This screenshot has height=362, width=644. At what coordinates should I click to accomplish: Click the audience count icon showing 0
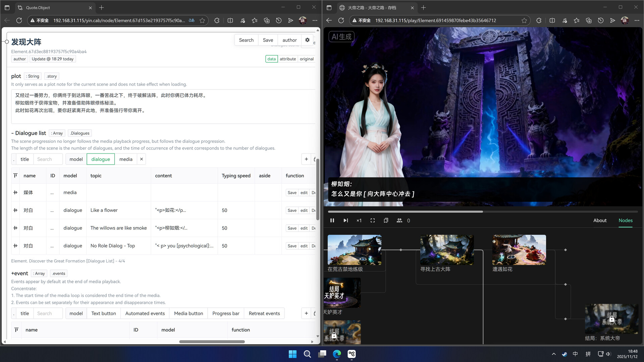click(399, 220)
